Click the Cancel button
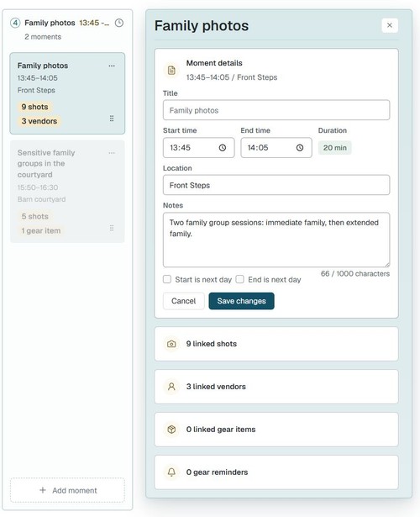The width and height of the screenshot is (420, 517). point(183,301)
